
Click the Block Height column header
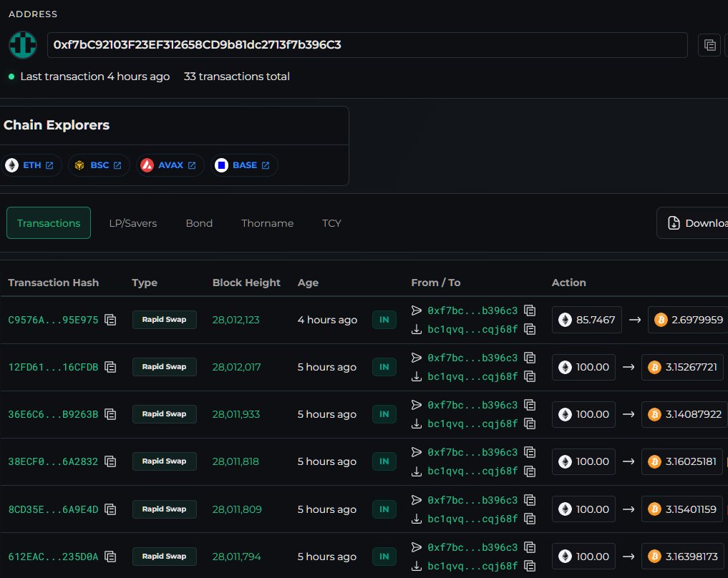coord(246,283)
